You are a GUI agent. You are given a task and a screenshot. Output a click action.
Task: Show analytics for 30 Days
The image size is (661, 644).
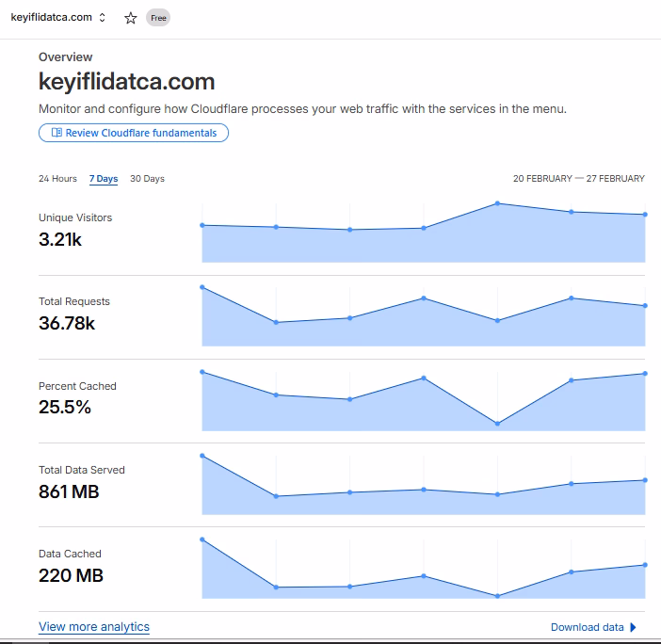click(x=147, y=179)
